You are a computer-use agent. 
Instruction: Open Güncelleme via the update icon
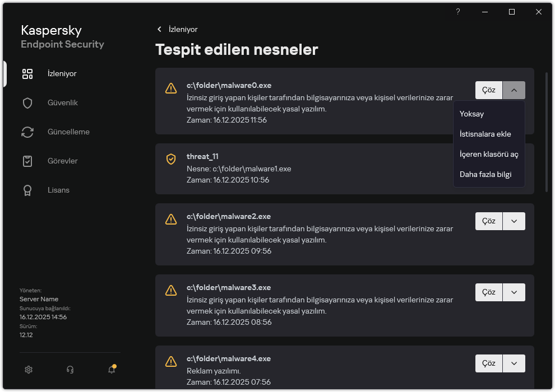point(27,132)
